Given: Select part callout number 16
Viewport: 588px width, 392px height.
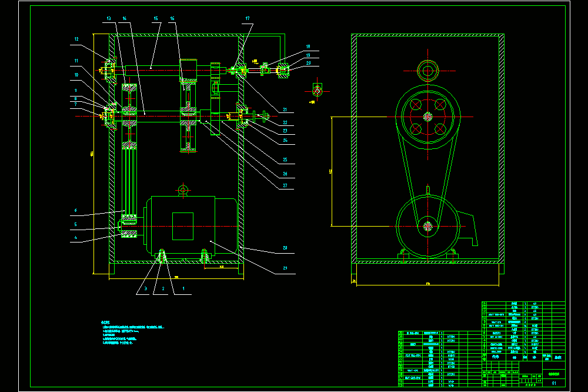Looking at the screenshot, I should (172, 18).
